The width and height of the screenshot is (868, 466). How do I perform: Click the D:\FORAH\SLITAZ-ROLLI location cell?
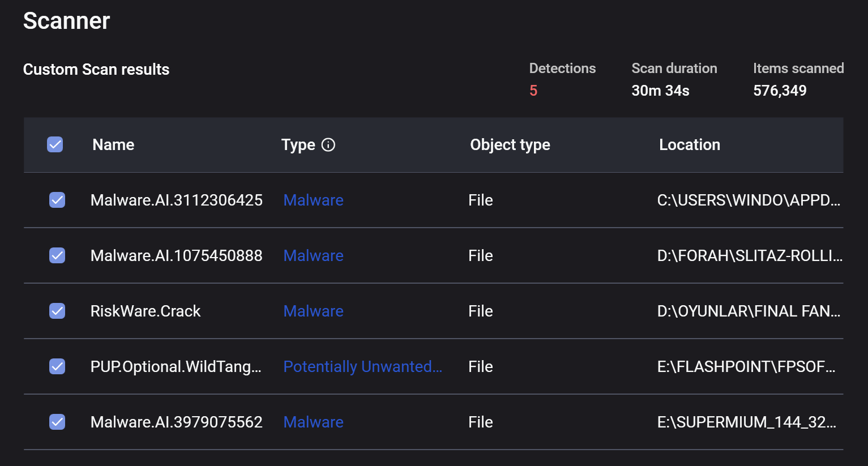[750, 255]
